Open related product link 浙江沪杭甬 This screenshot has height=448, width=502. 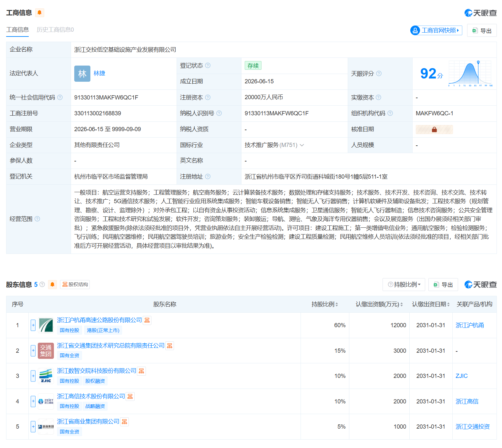(470, 325)
